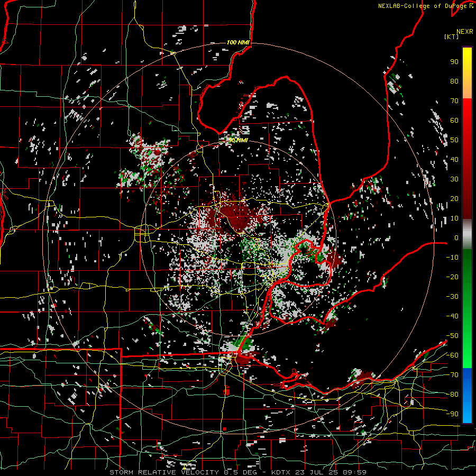Click the positive 60 scale value
Viewport: 476px width, 476px height.
click(x=454, y=120)
